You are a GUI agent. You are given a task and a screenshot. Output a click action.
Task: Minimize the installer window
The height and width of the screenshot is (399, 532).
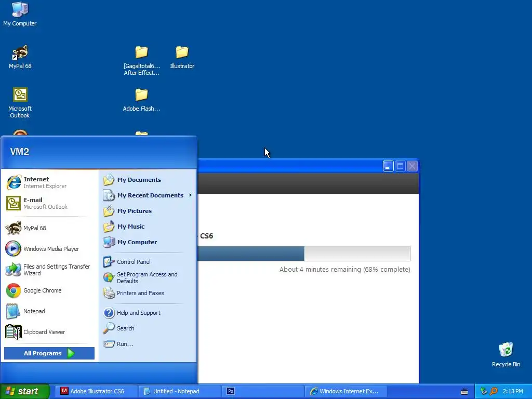pyautogui.click(x=388, y=166)
